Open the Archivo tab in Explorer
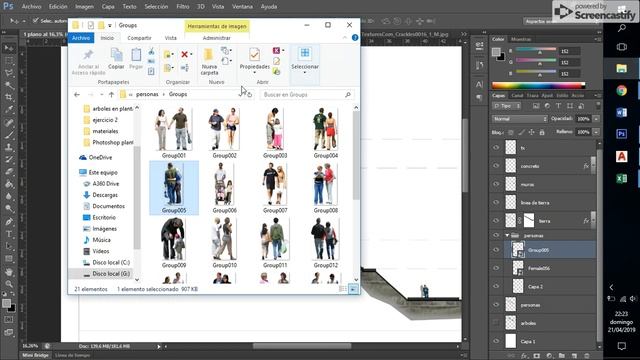 pos(81,38)
